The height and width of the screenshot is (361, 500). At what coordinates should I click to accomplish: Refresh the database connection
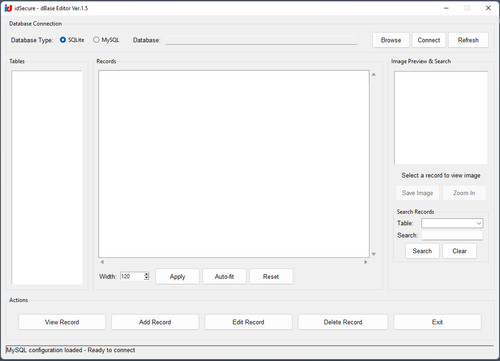tap(468, 40)
